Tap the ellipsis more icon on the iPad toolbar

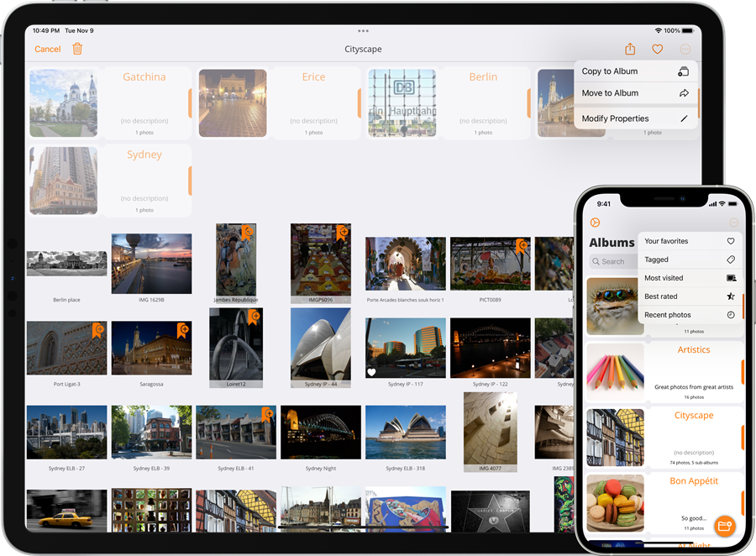(x=685, y=50)
